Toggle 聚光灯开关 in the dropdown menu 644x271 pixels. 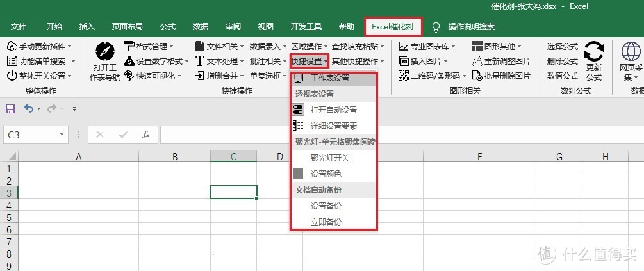point(333,158)
